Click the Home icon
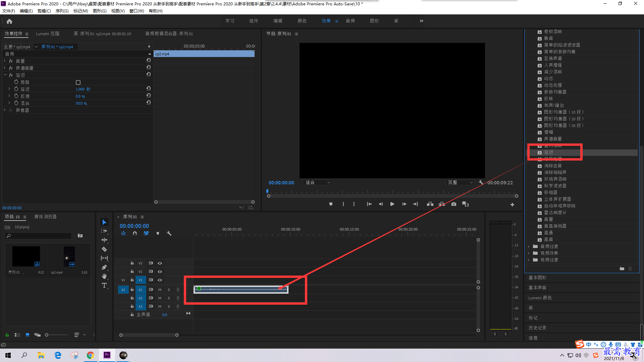 point(9,21)
